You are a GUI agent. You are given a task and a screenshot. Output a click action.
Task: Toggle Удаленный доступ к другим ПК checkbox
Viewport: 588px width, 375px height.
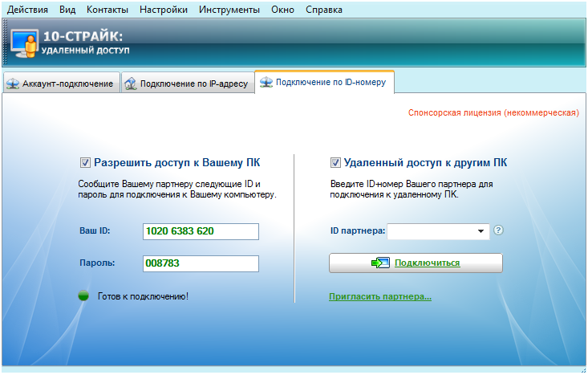tap(335, 162)
